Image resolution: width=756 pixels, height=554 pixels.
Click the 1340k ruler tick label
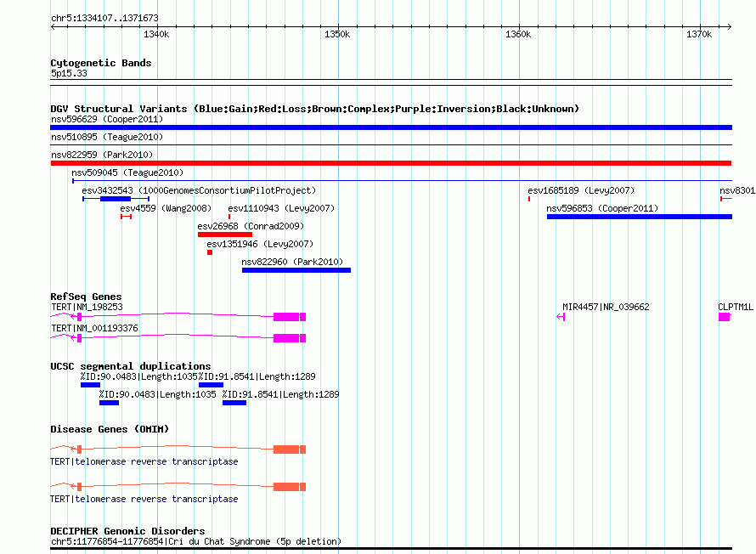[x=156, y=34]
